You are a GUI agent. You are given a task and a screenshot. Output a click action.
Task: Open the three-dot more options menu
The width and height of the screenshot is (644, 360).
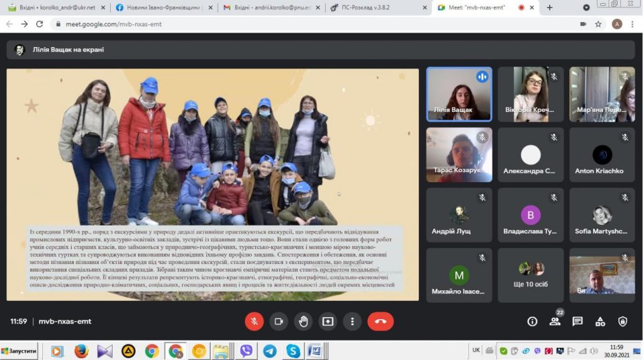(x=352, y=321)
